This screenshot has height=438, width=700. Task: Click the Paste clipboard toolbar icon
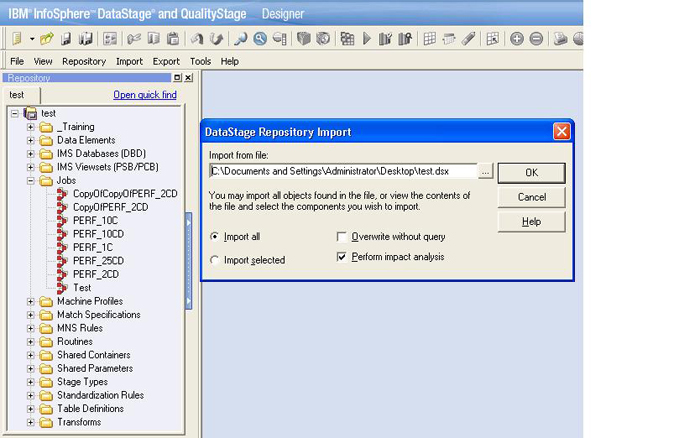click(173, 39)
